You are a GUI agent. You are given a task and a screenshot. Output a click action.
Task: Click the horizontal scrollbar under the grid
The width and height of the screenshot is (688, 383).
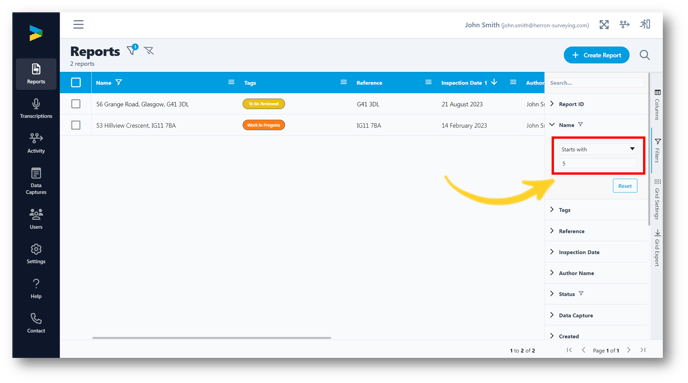pyautogui.click(x=211, y=338)
